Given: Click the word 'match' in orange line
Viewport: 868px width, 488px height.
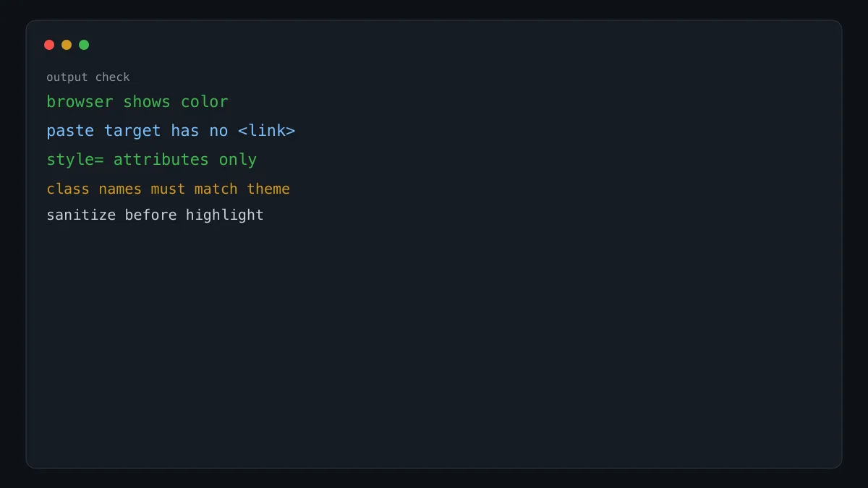Looking at the screenshot, I should [x=216, y=189].
